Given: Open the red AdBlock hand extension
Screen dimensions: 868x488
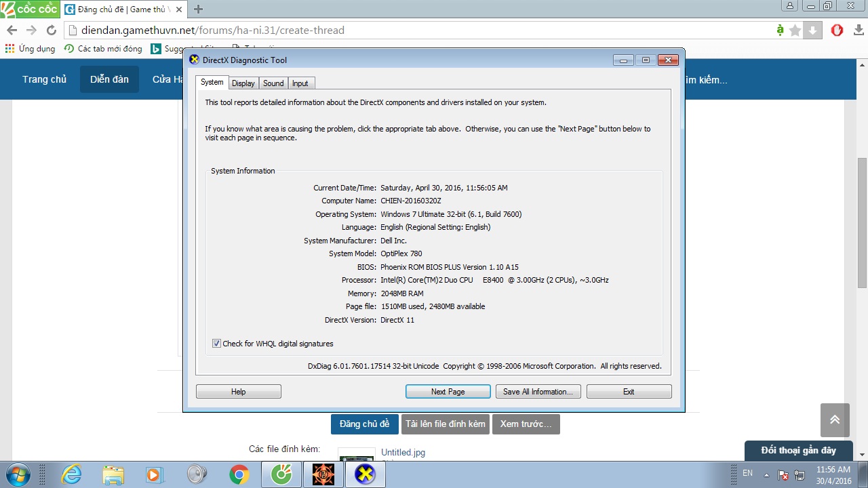Looking at the screenshot, I should click(837, 30).
